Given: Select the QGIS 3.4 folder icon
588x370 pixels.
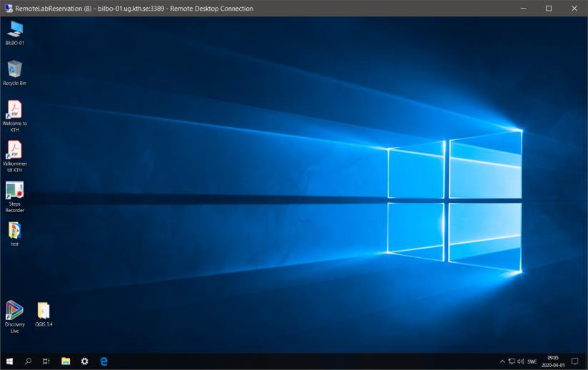Looking at the screenshot, I should tap(44, 311).
